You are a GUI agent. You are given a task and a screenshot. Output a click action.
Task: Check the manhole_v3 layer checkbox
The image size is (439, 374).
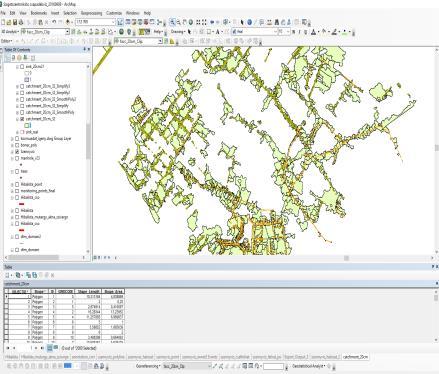click(x=17, y=158)
